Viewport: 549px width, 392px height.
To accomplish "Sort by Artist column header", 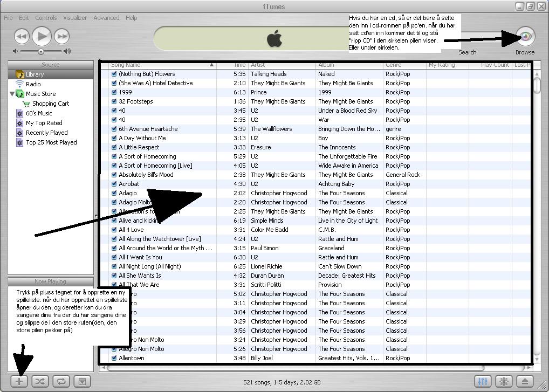I will point(282,65).
